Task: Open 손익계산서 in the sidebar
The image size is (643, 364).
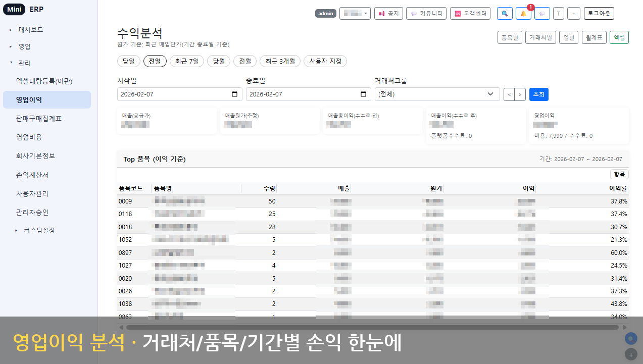Action: pyautogui.click(x=47, y=175)
